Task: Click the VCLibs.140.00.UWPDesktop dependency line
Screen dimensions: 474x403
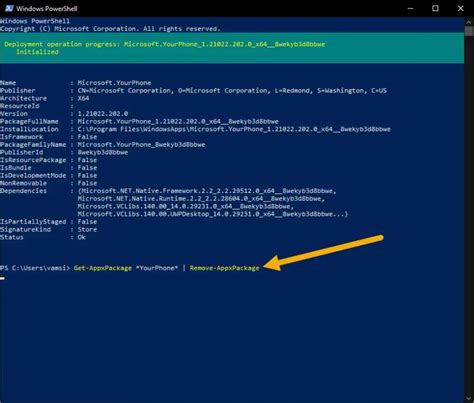Action: click(213, 214)
